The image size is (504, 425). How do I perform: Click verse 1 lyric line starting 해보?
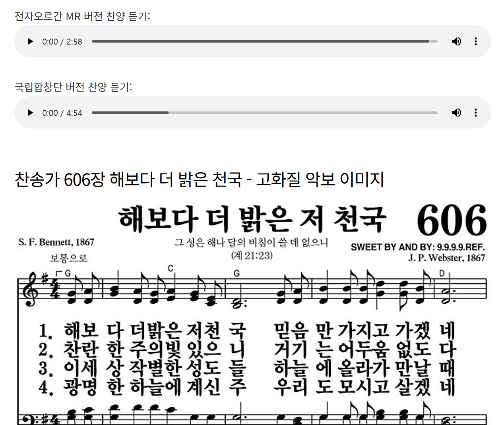click(x=247, y=330)
